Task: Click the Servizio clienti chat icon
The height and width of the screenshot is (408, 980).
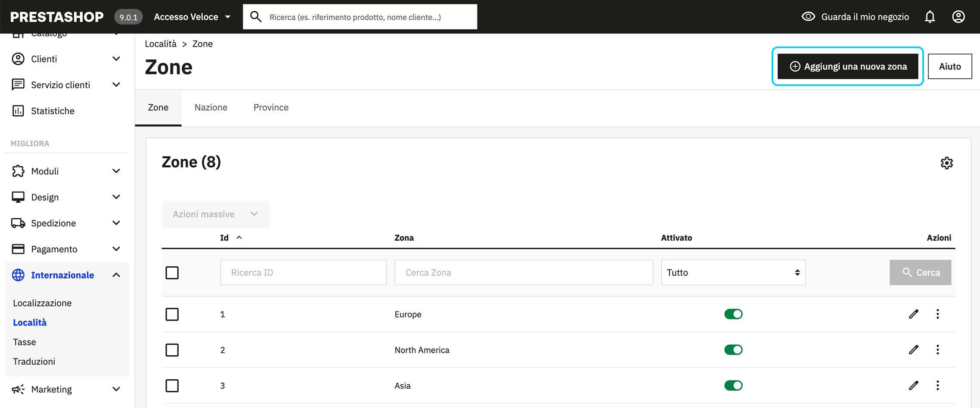Action: 18,85
